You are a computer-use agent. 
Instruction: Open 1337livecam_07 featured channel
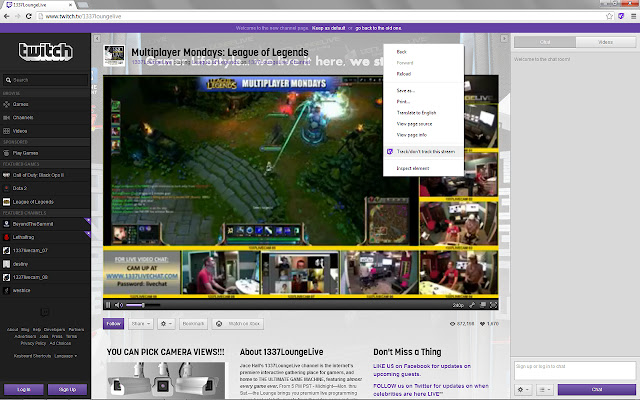point(45,250)
